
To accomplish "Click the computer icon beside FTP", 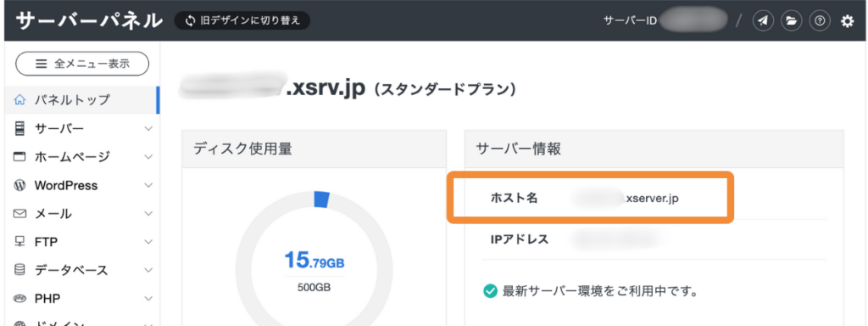I will pyautogui.click(x=20, y=242).
